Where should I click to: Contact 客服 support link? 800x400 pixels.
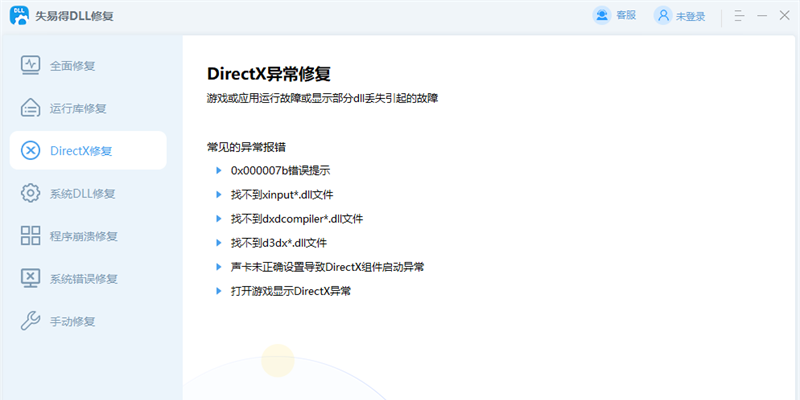click(x=626, y=15)
